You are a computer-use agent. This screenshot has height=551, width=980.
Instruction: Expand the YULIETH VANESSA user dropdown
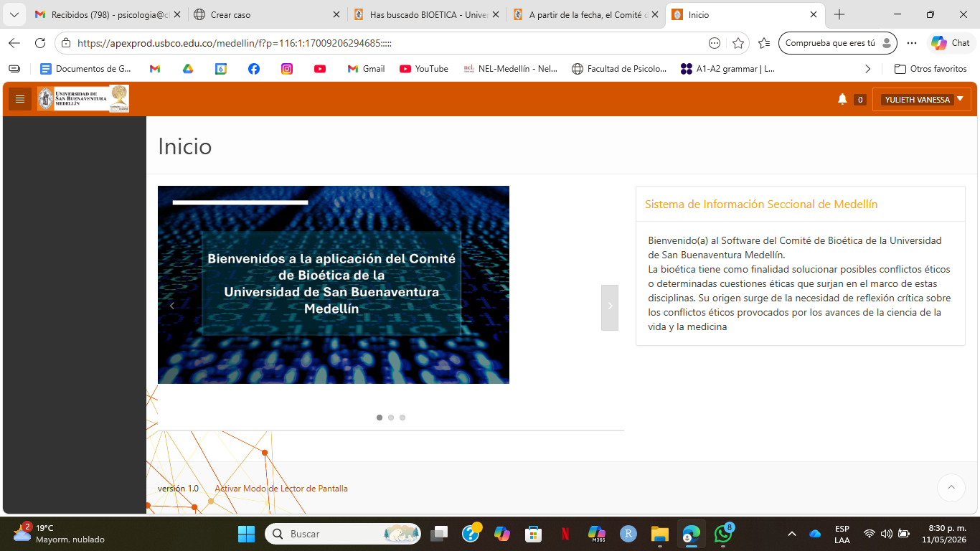point(921,100)
